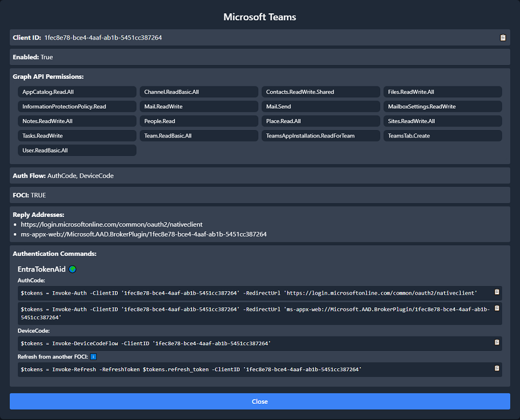Select the TeamsTab.Create permission
This screenshot has width=520, height=420.
click(442, 136)
